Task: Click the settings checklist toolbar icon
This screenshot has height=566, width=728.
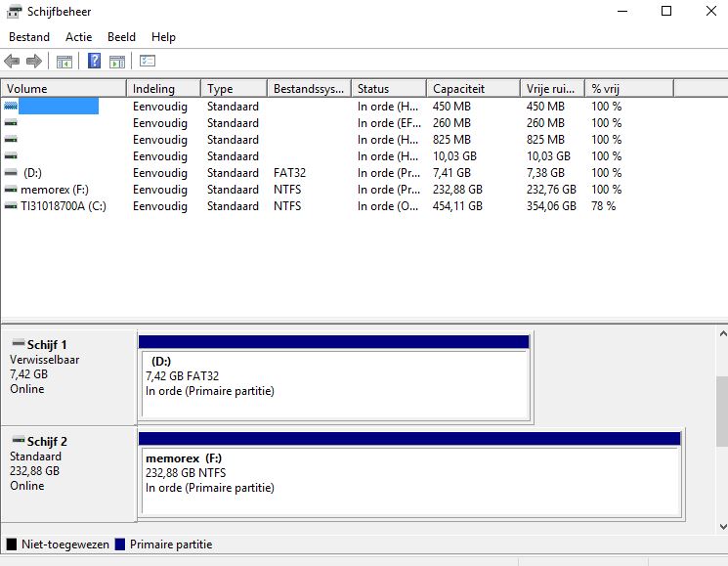Action: click(x=148, y=61)
